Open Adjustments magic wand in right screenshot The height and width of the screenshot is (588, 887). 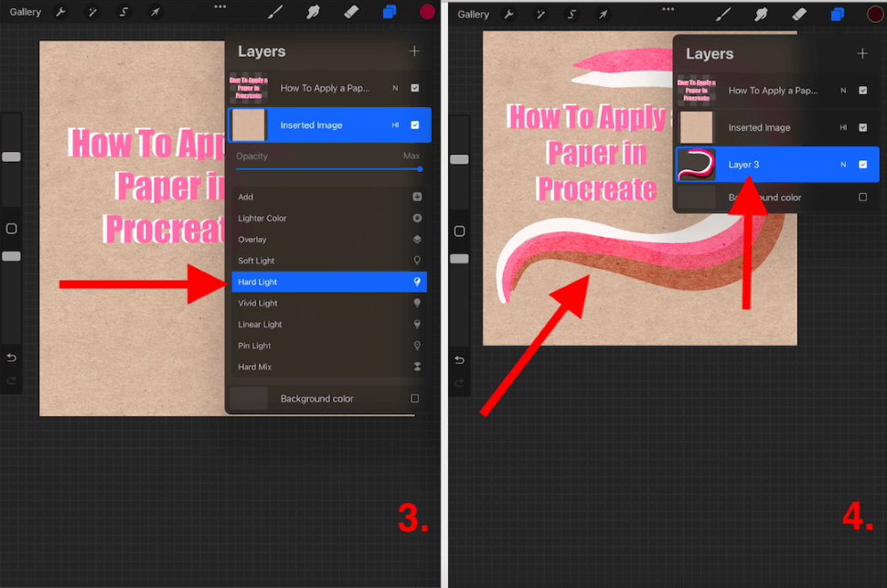coord(540,14)
